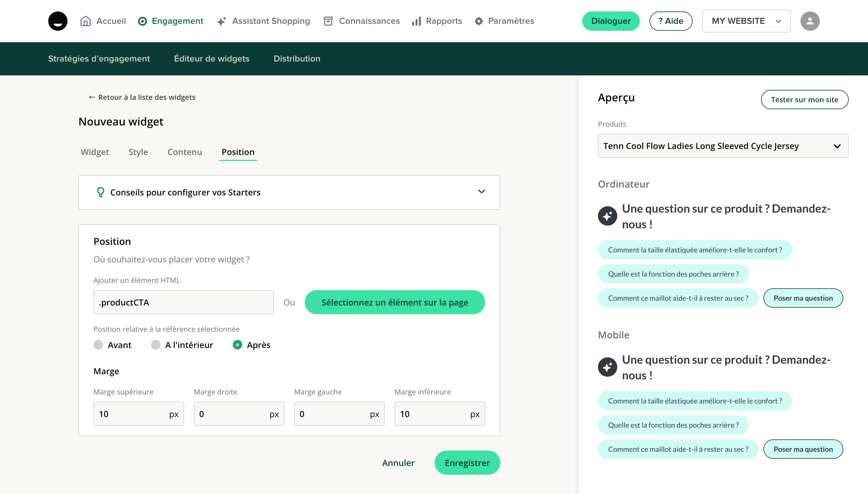Click the Rapports bar chart icon
Screen dimensions: 868x494
pyautogui.click(x=417, y=21)
